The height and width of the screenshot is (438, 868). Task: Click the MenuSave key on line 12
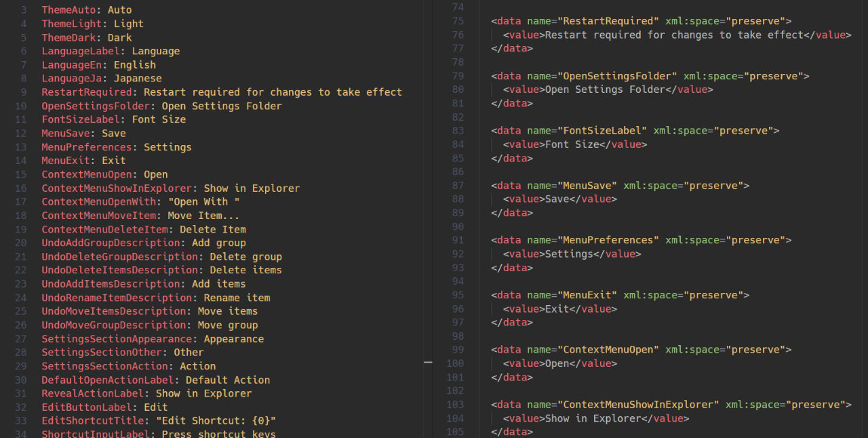[66, 134]
